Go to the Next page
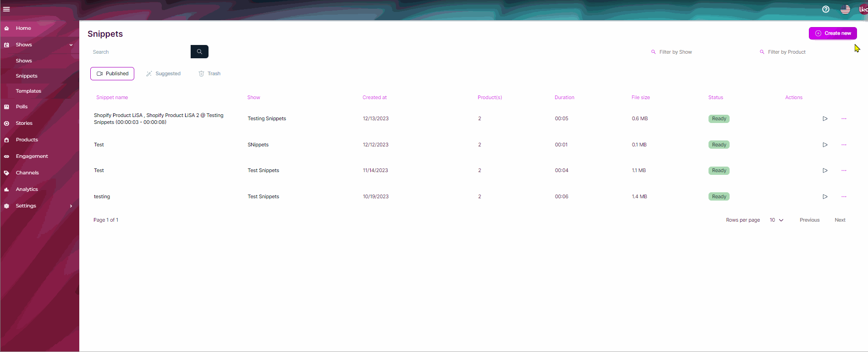 coord(840,220)
